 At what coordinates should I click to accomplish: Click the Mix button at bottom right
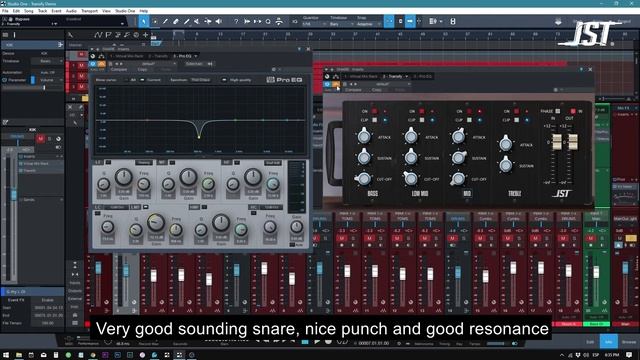tap(609, 342)
